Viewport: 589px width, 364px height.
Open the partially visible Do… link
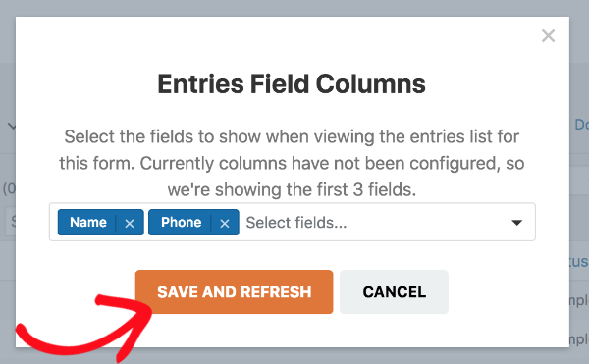coord(581,125)
